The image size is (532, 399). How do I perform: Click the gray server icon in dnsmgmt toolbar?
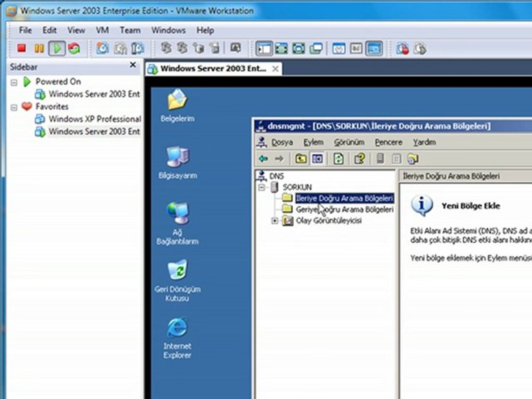pos(380,159)
